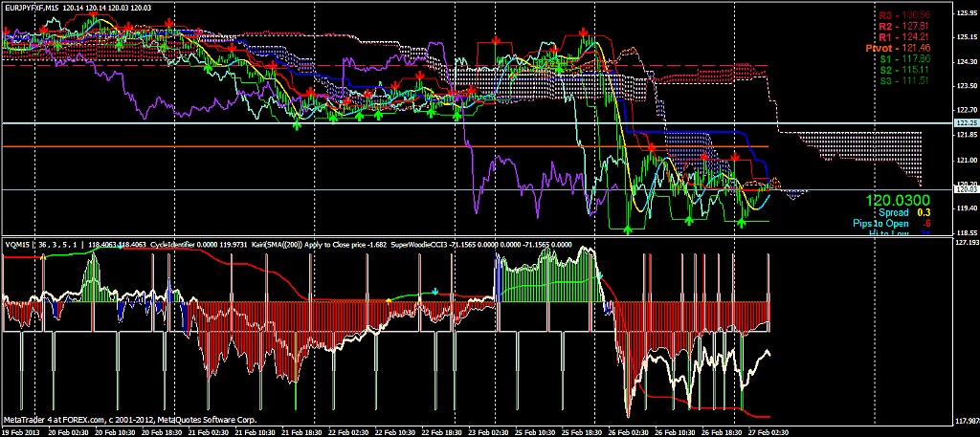
Task: Click the 23 Feb 02:30 time label
Action: tap(486, 432)
